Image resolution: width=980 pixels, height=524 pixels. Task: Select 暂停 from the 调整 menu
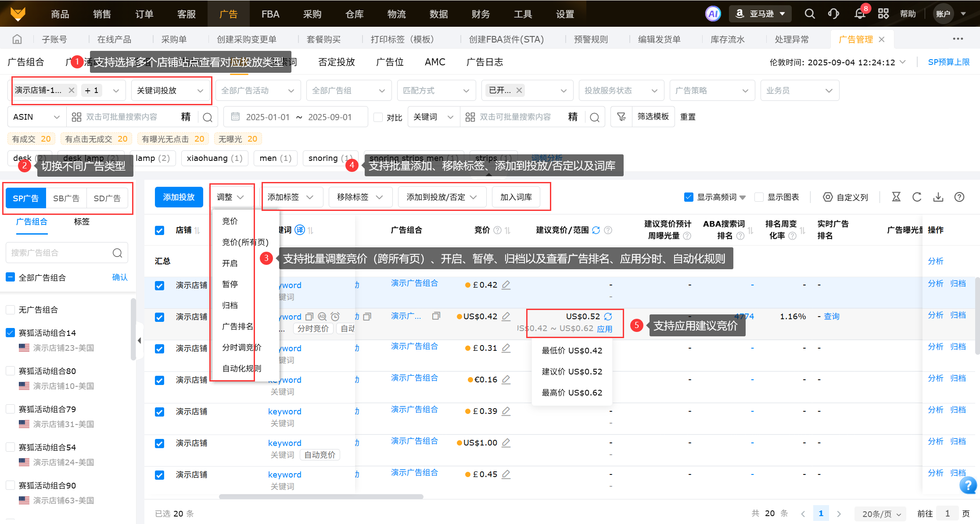230,284
